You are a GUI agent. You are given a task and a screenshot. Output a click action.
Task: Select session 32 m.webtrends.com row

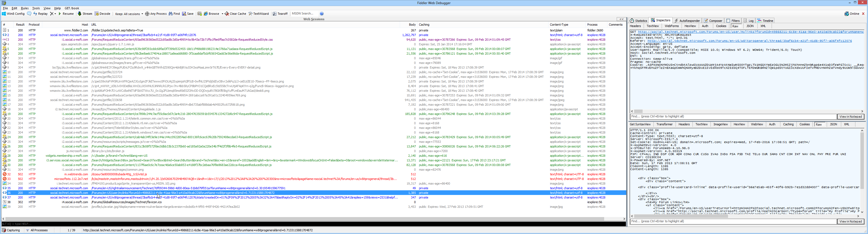click(x=313, y=174)
